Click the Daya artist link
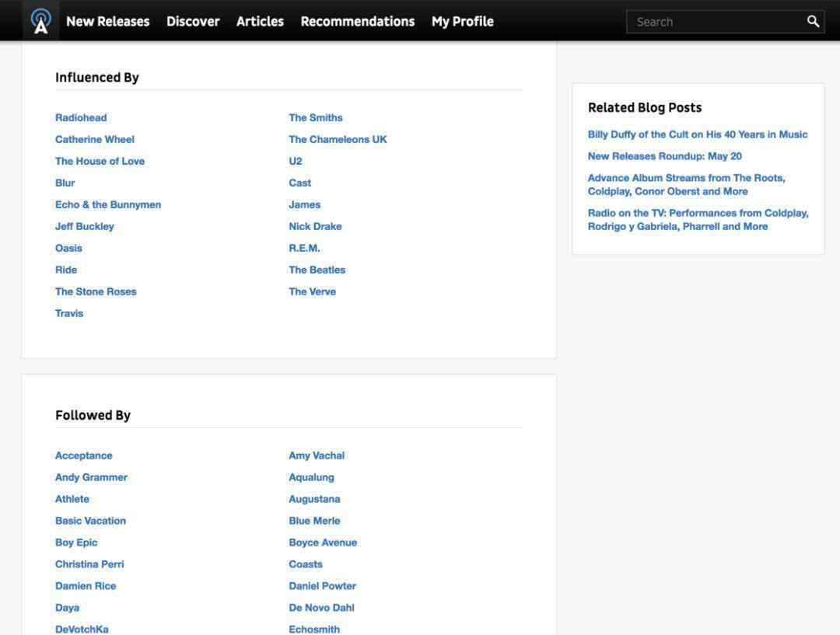840x635 pixels. tap(67, 608)
